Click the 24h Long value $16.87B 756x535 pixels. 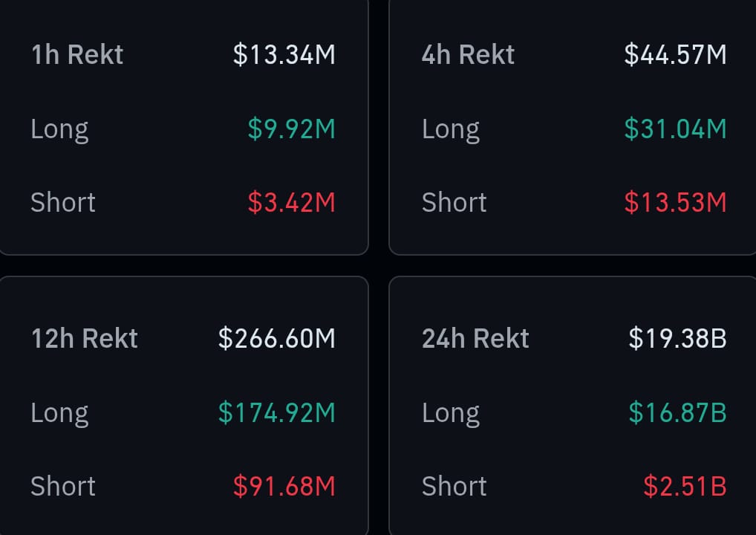[x=677, y=413]
